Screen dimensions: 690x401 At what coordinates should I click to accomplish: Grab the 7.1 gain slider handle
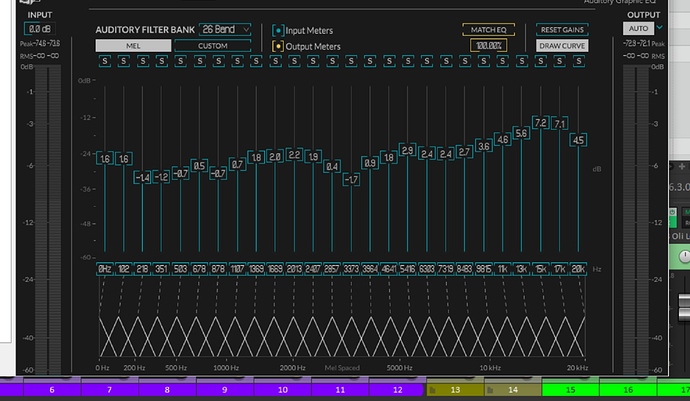(x=559, y=124)
